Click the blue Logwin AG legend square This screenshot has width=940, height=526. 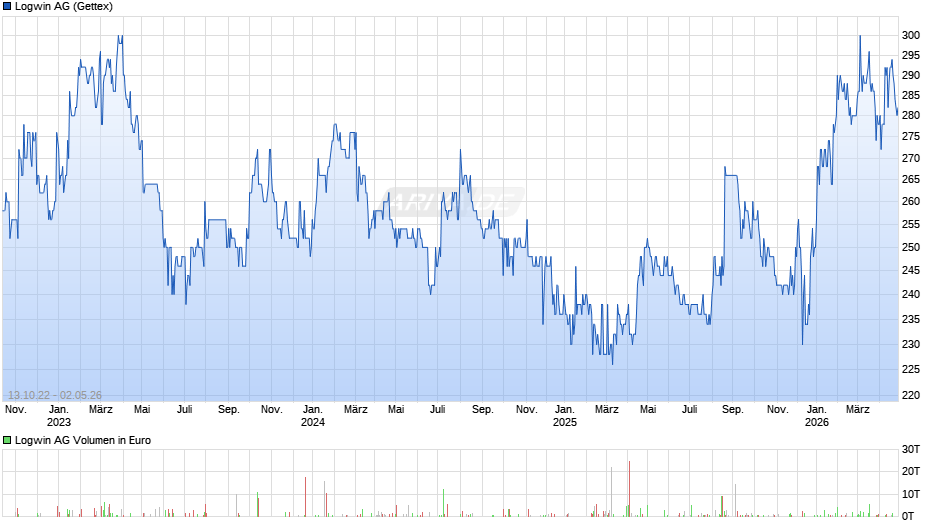pos(7,7)
